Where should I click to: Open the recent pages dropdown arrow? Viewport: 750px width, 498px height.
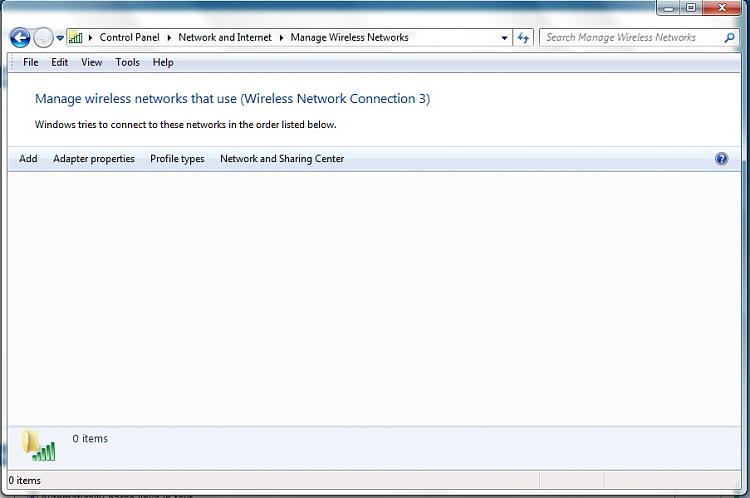click(x=60, y=38)
